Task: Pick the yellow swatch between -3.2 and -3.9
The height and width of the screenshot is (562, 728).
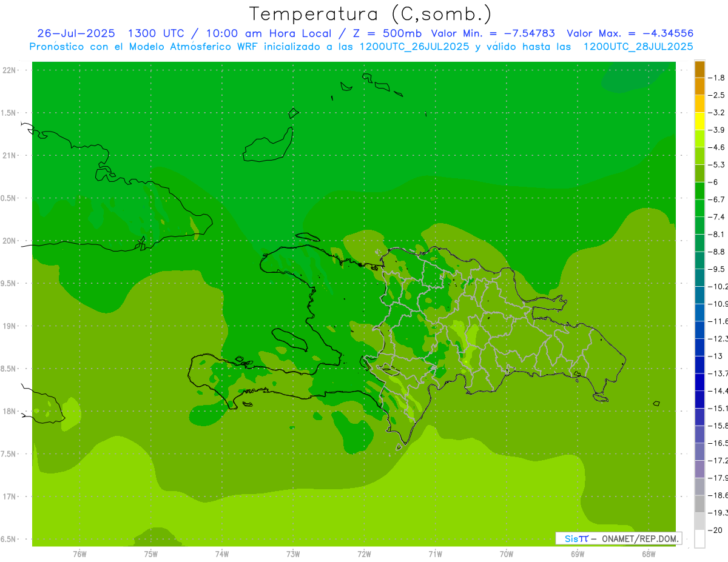Action: (x=699, y=121)
